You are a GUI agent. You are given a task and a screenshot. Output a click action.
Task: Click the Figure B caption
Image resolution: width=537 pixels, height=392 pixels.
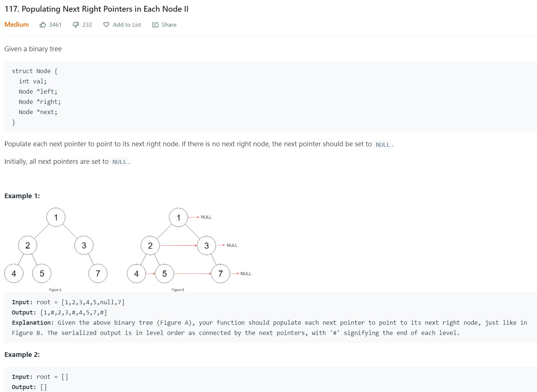click(x=178, y=290)
